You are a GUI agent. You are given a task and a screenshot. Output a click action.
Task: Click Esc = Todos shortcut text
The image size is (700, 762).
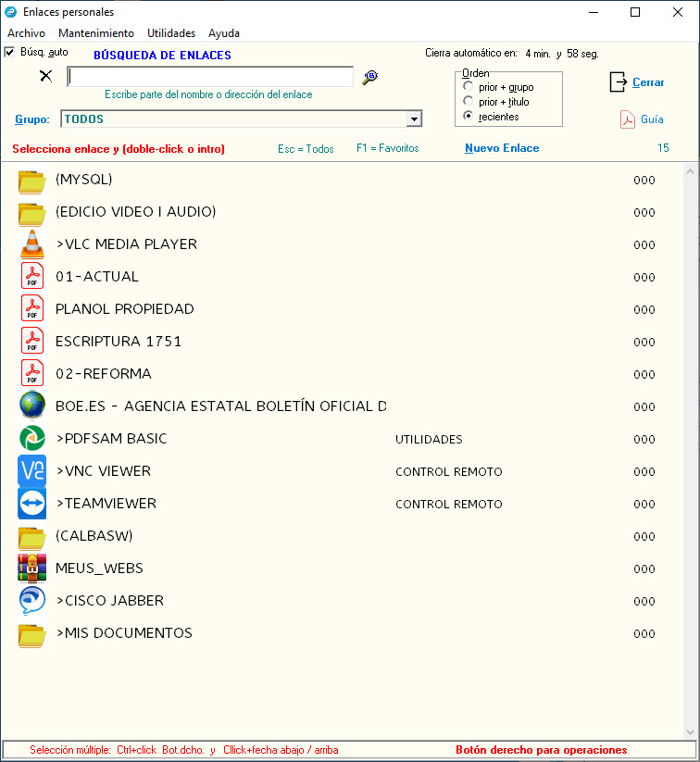click(306, 149)
